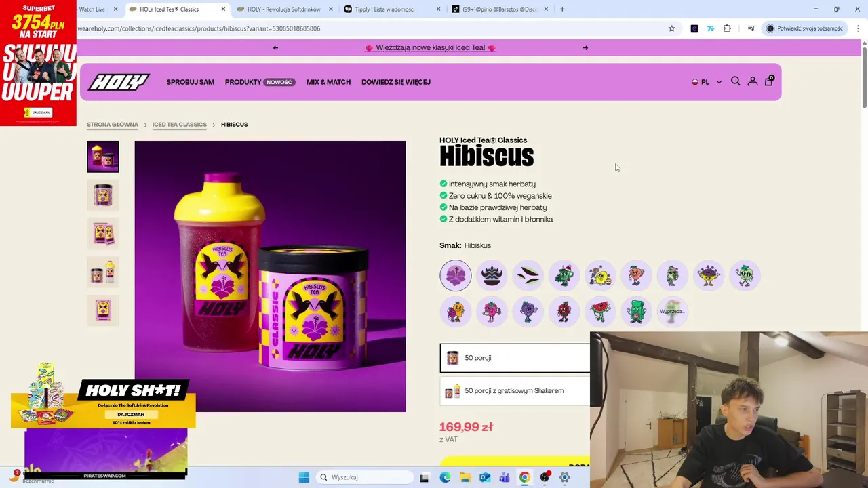Close the HOLY Iced Tea Classics tab
The image size is (868, 488).
coord(223,9)
